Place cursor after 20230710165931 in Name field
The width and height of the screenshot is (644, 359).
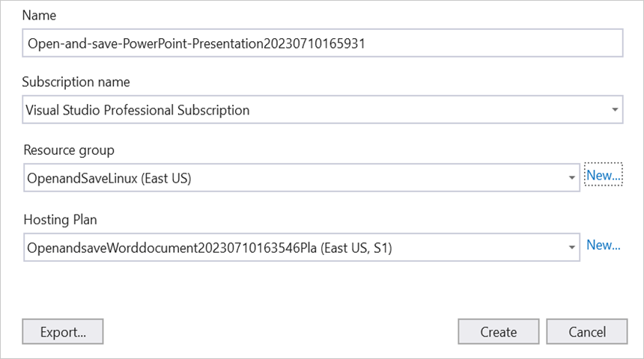tap(367, 43)
